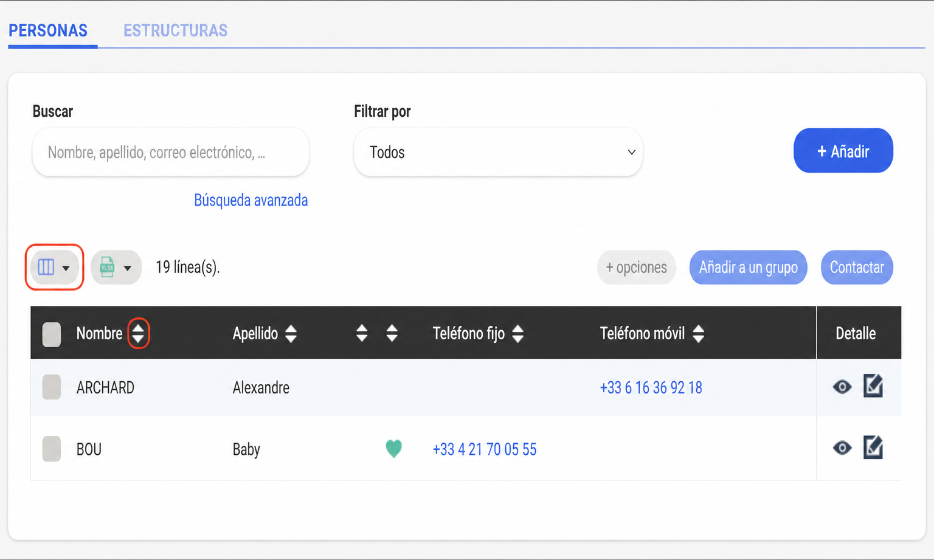Image resolution: width=934 pixels, height=560 pixels.
Task: Open Búsqueda avanzada link
Action: (251, 200)
